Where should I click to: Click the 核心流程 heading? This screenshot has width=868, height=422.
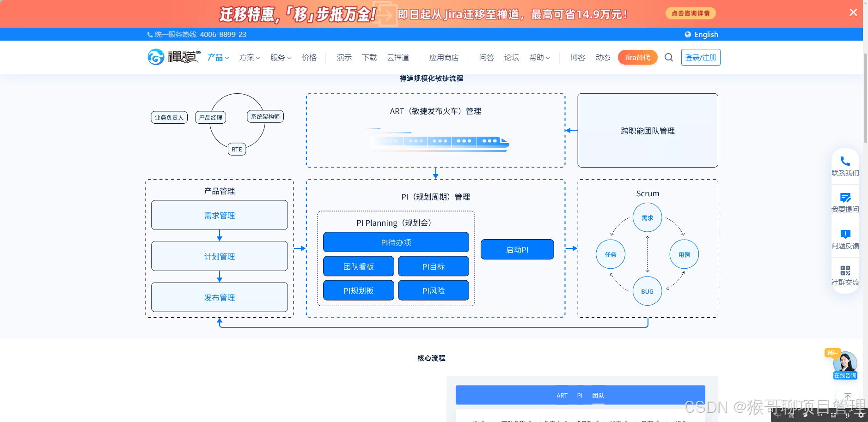(431, 358)
